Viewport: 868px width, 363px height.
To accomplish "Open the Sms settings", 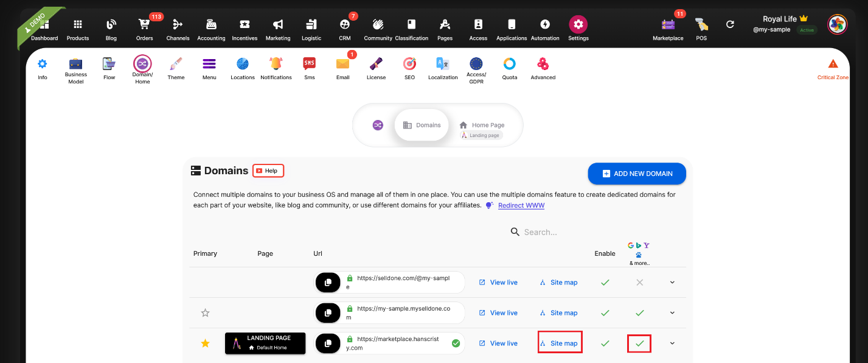I will click(310, 68).
